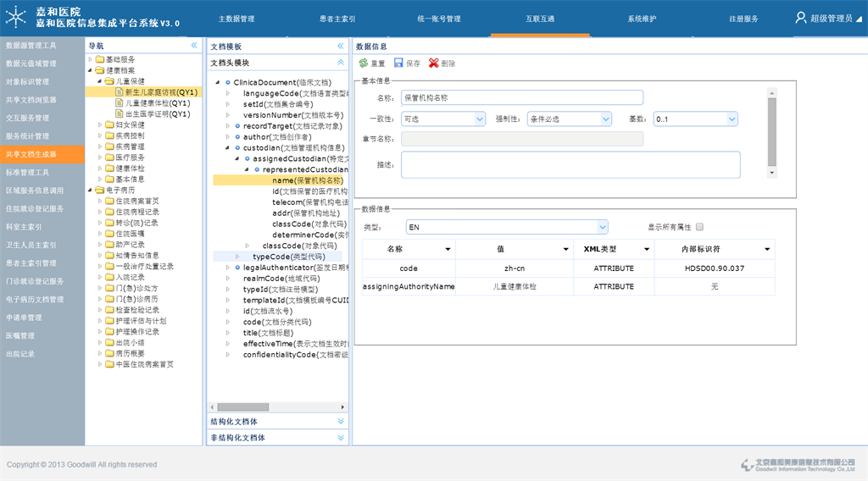Screen dimensions: 868x481
Task: Open the 患者主索引 top tab
Action: [337, 19]
